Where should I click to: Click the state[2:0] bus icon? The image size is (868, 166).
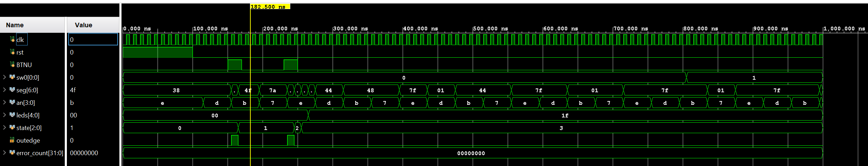click(12, 128)
